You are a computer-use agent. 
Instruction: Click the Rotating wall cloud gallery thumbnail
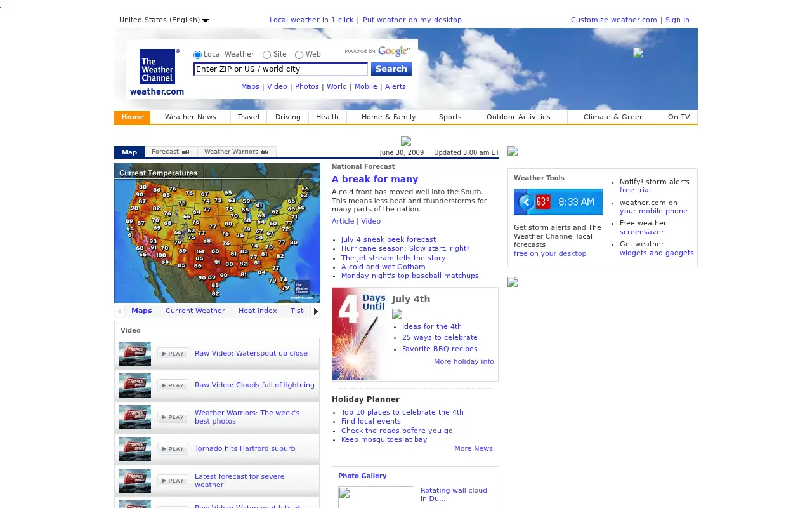coord(376,497)
